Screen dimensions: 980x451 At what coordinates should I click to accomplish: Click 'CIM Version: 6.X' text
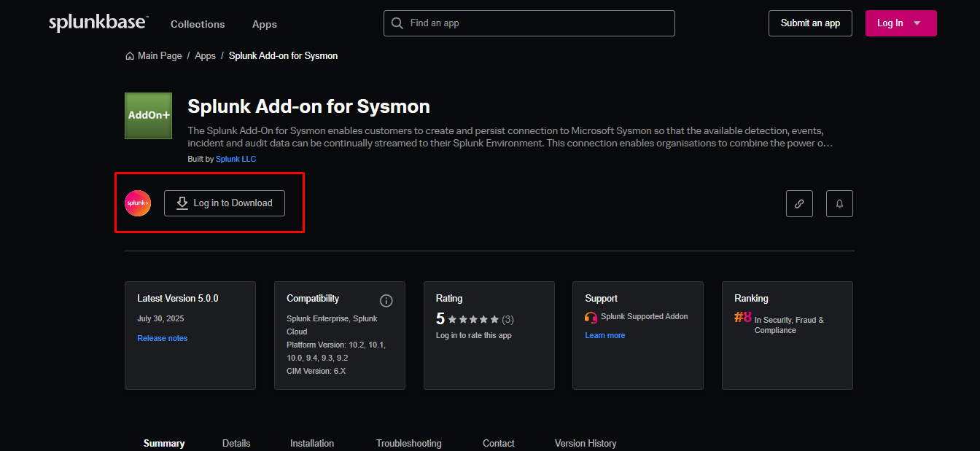[x=316, y=371]
